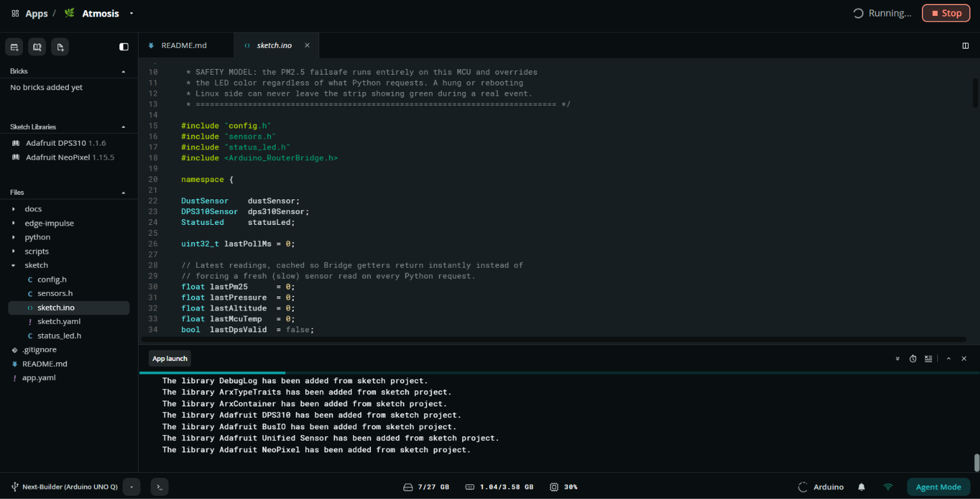Open the terminal console icon in status bar
This screenshot has height=499, width=980.
(160, 487)
